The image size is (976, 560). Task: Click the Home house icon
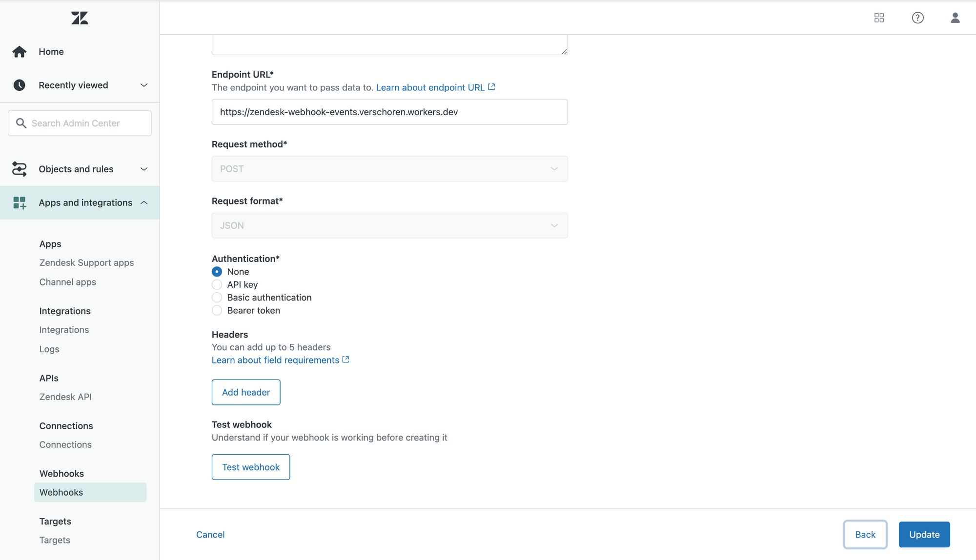20,52
